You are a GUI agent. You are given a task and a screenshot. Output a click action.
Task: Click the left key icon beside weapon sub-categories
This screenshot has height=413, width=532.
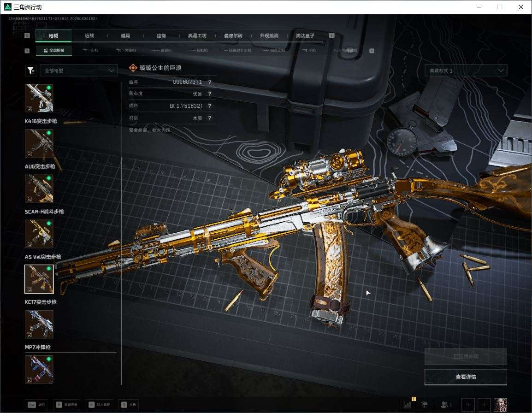27,51
